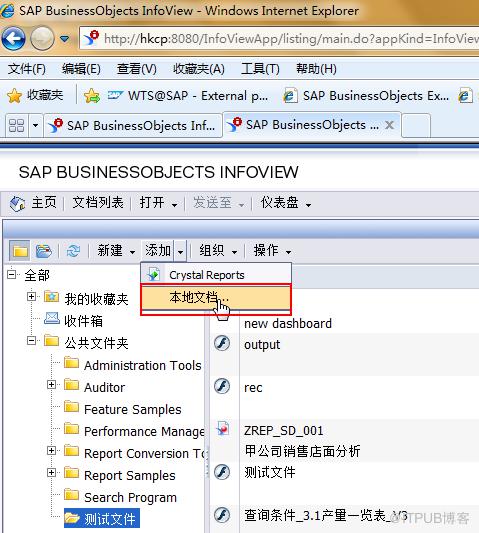Open the tab list dropdown arrow
The height and width of the screenshot is (533, 479).
tap(35, 126)
